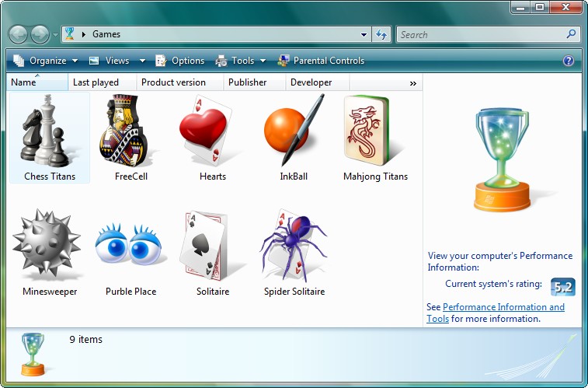Expand the Tools dropdown arrow
The image size is (588, 388).
pyautogui.click(x=263, y=61)
